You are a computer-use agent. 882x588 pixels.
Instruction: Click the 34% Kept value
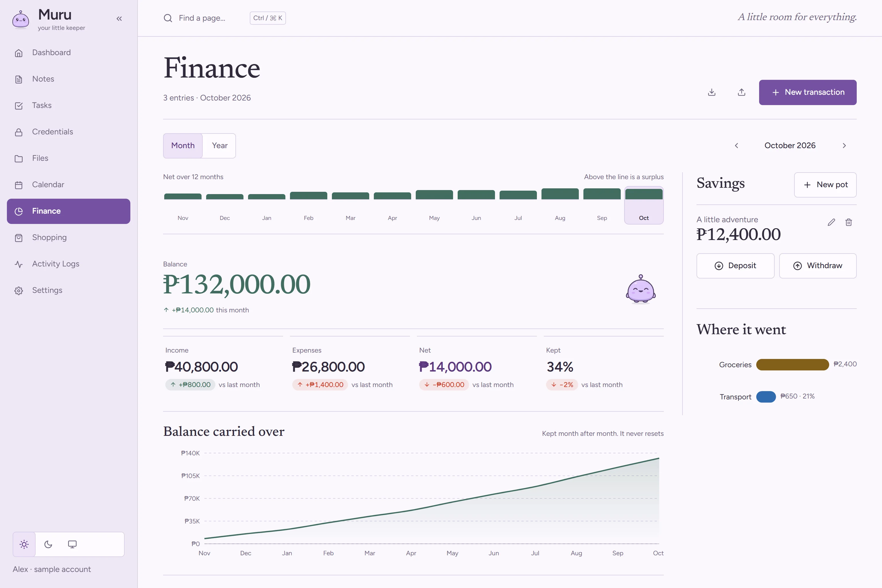(x=560, y=367)
